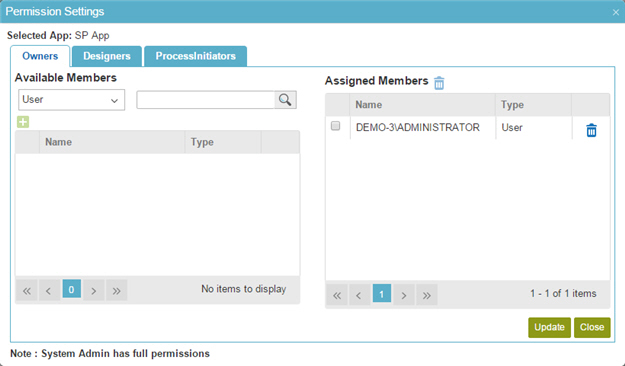Click the search magnifier icon
This screenshot has width=625, height=366.
pyautogui.click(x=285, y=100)
